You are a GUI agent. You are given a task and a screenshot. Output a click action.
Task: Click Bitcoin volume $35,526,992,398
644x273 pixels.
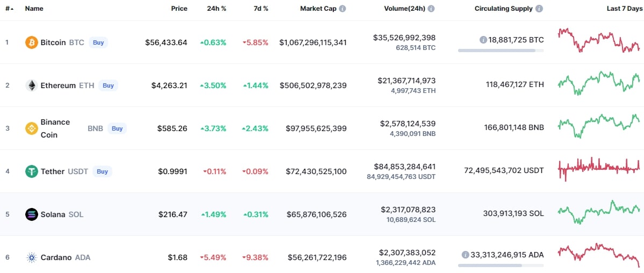point(405,38)
